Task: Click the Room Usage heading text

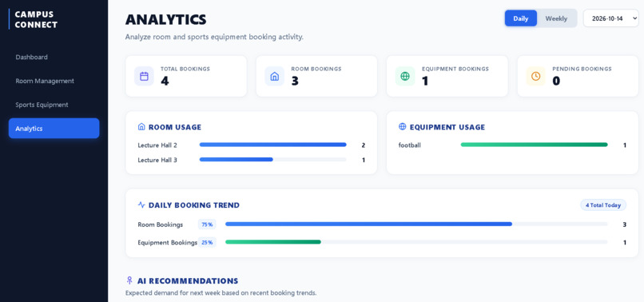Action: (x=175, y=127)
